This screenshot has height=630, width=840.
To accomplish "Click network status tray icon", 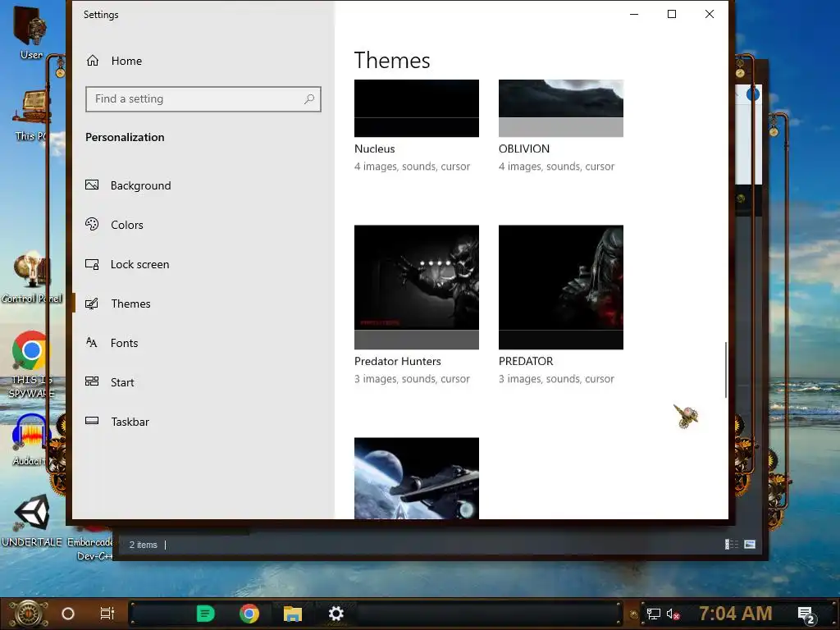I will coord(653,614).
